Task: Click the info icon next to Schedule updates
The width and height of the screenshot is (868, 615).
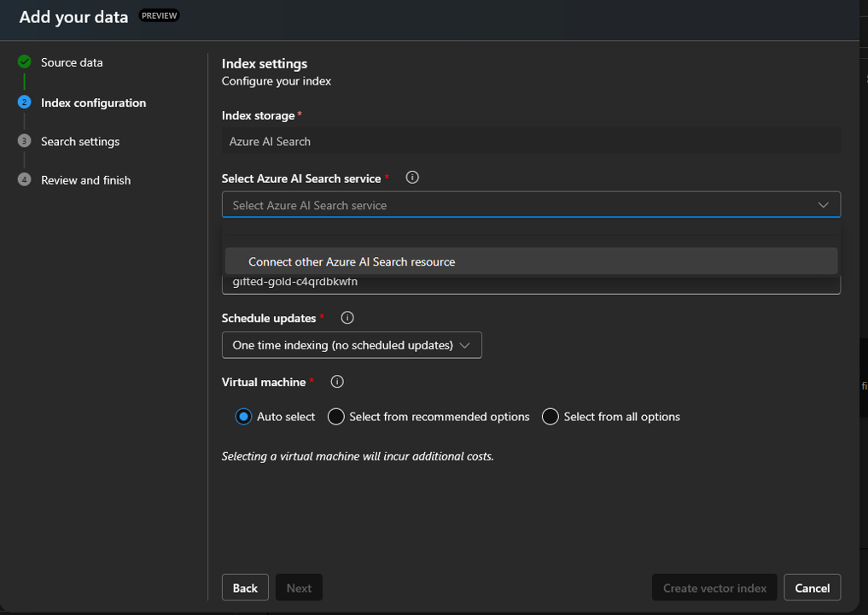Action: [347, 317]
